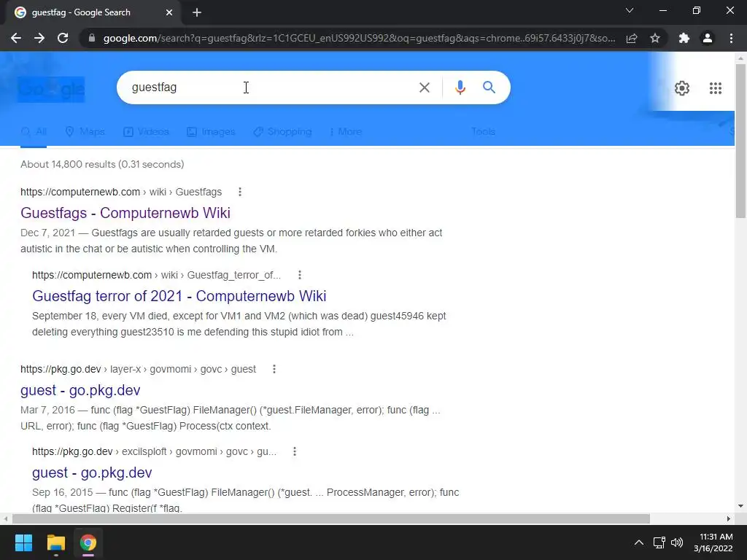
Task: Click the scroll right arrow
Action: pyautogui.click(x=729, y=518)
